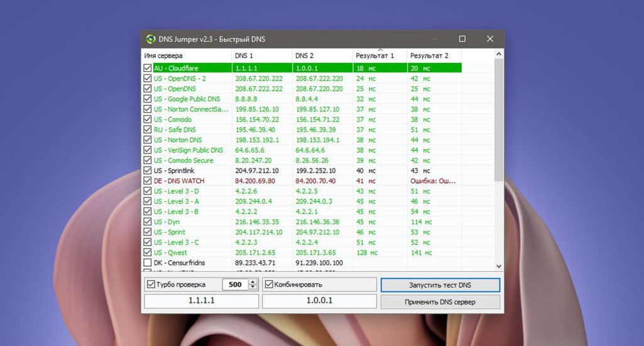Click the server list scroll down arrow
The height and width of the screenshot is (346, 644).
point(499,266)
